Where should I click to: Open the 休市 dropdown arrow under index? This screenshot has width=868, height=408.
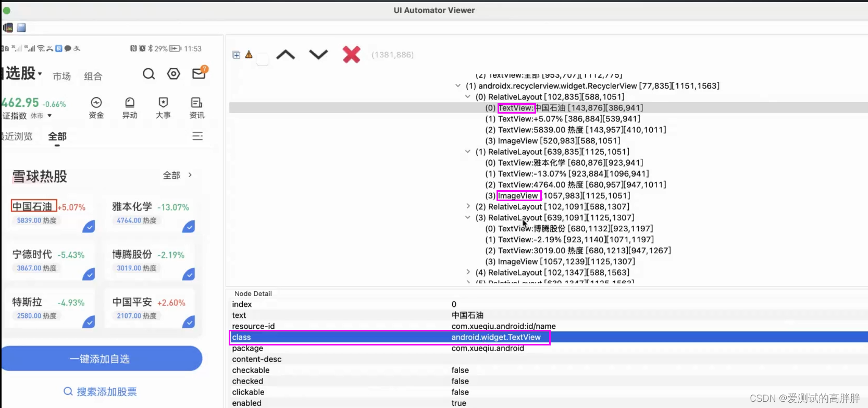50,116
